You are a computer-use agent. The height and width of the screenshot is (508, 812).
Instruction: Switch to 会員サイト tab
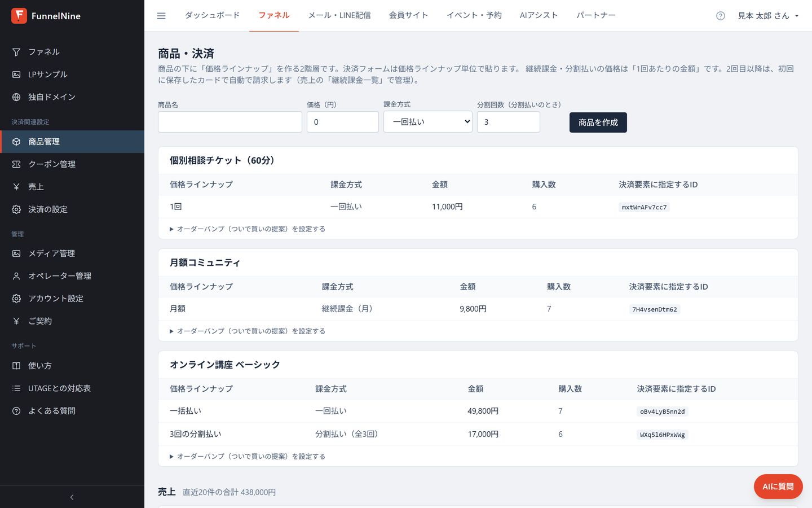(x=409, y=15)
